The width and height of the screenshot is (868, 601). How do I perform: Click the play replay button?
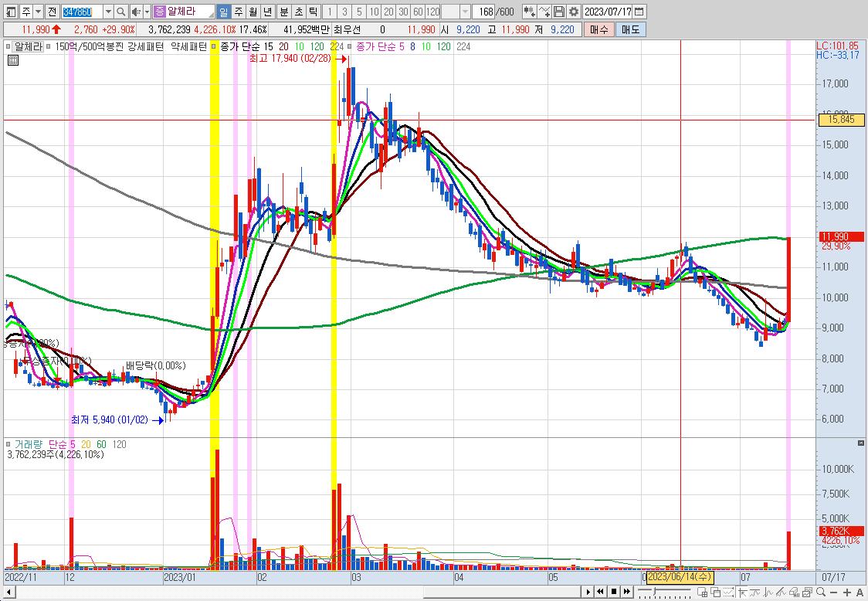point(588,592)
